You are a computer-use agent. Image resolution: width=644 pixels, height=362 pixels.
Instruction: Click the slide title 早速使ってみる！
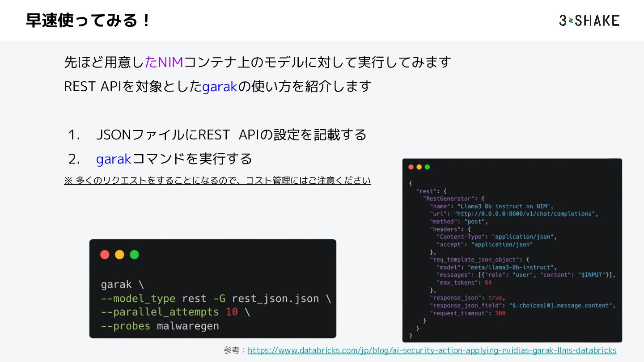point(89,21)
